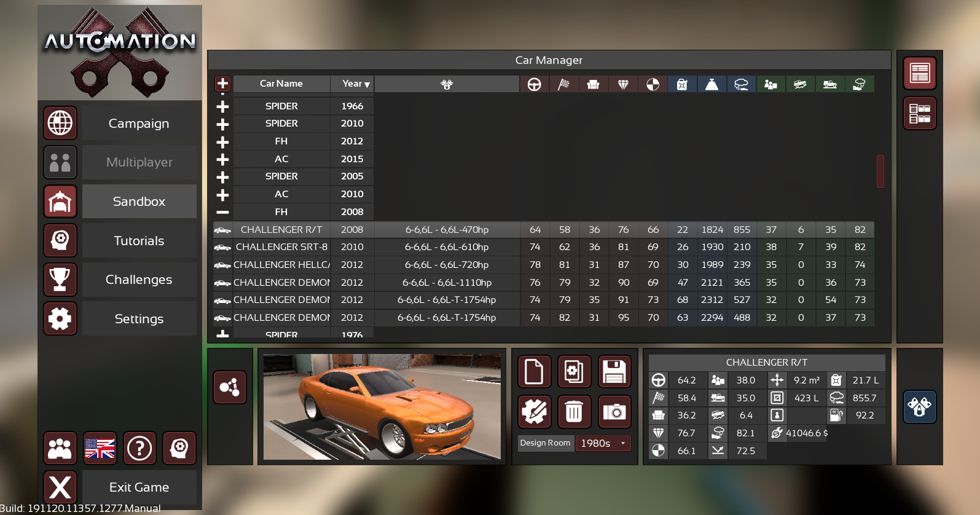Screen dimensions: 980x515
Task: Sort by the cloud emissions column
Action: [x=741, y=84]
